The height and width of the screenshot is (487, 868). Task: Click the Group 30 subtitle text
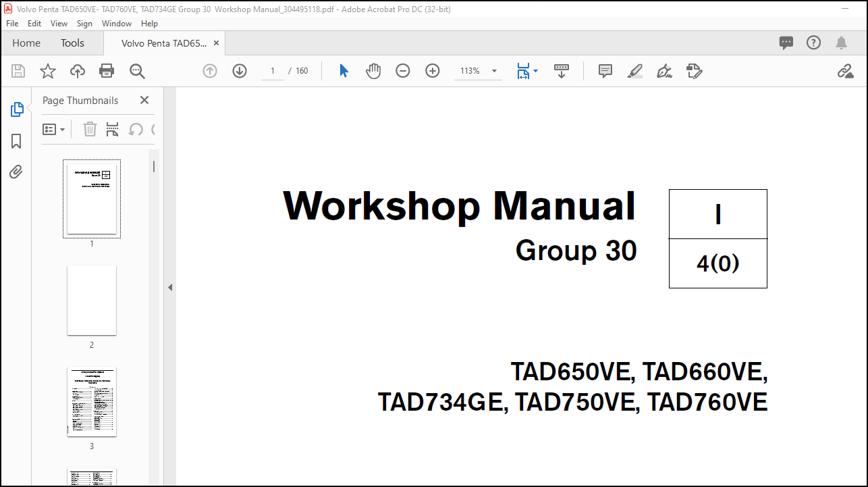point(576,251)
